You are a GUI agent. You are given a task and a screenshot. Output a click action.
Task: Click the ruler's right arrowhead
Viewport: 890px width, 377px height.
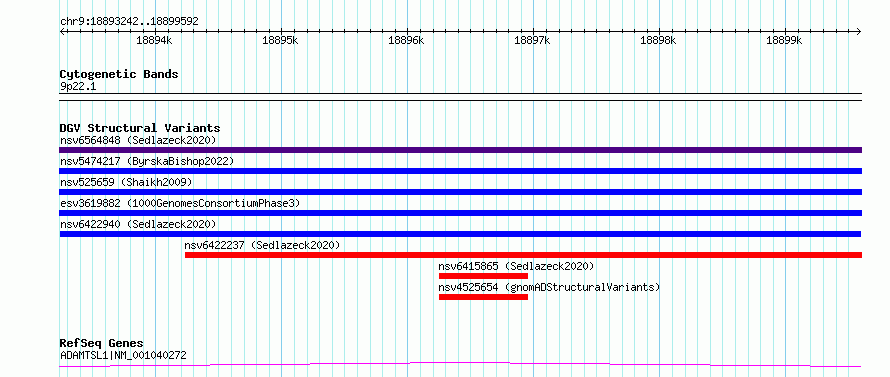[x=859, y=31]
